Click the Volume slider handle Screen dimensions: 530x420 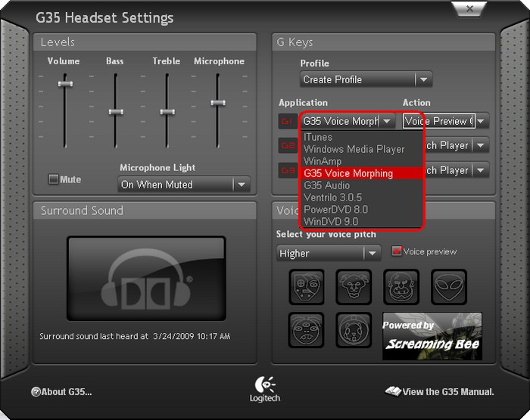65,84
